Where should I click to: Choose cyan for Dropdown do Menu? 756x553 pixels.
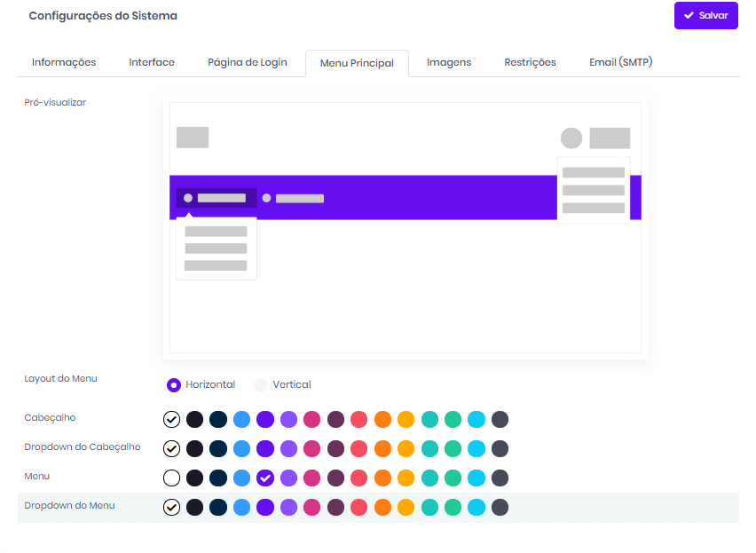[476, 507]
